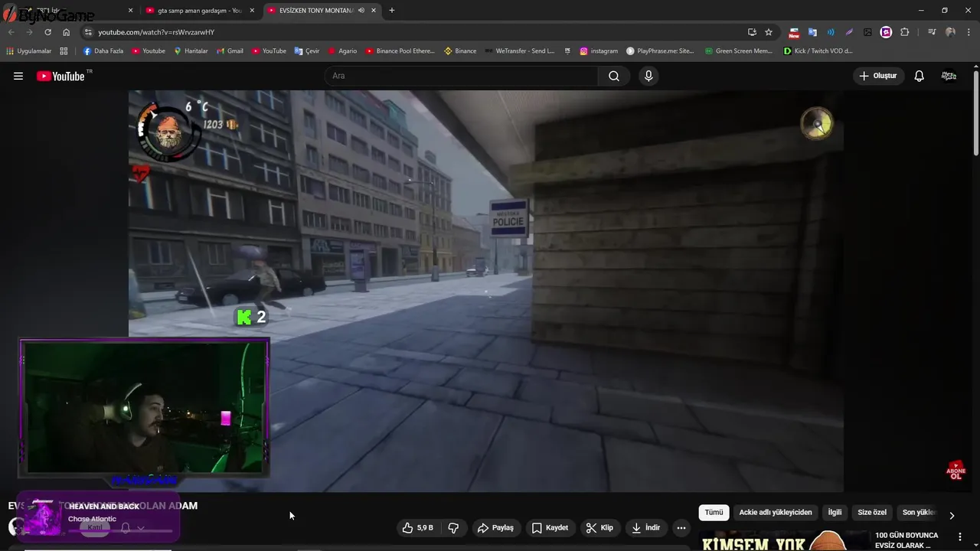Go to browser home page icon
This screenshot has width=980, height=551.
[67, 32]
